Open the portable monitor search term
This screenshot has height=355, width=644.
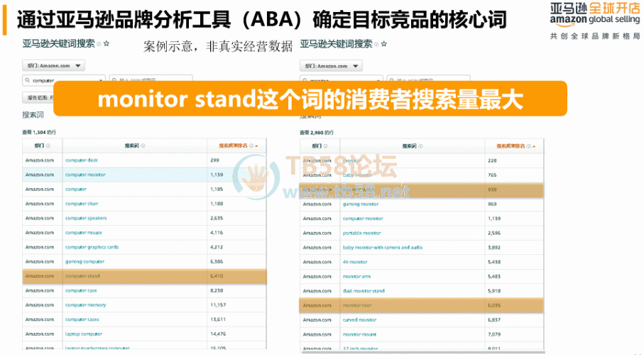tap(362, 233)
